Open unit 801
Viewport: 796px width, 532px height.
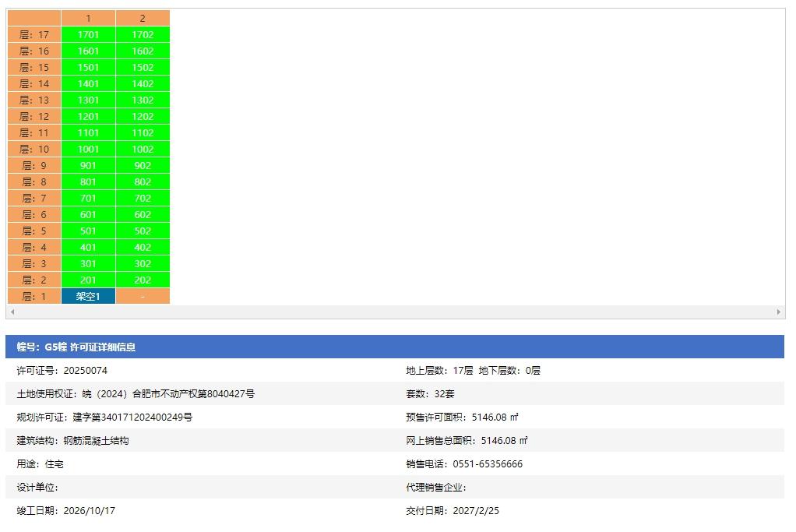coord(88,181)
